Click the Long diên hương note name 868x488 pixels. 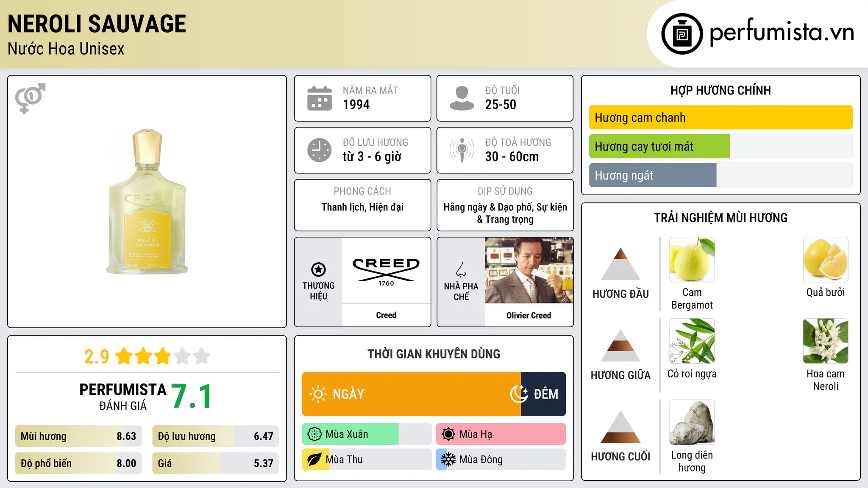coord(692,461)
